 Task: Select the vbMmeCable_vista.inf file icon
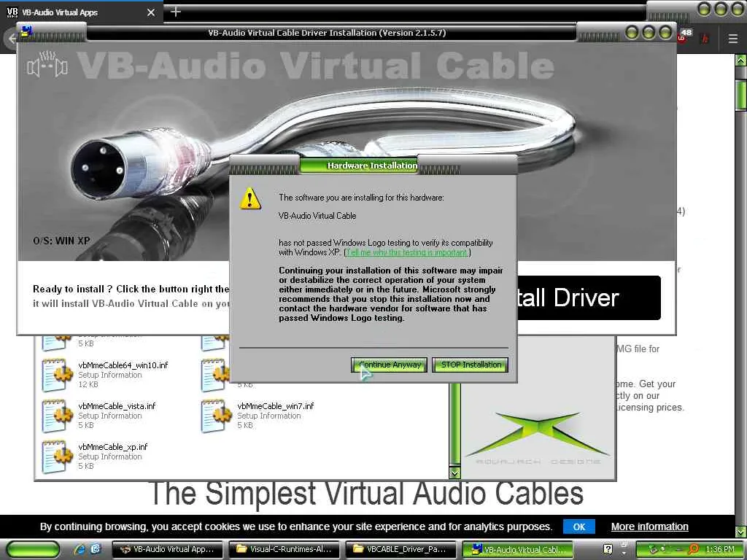pos(57,416)
